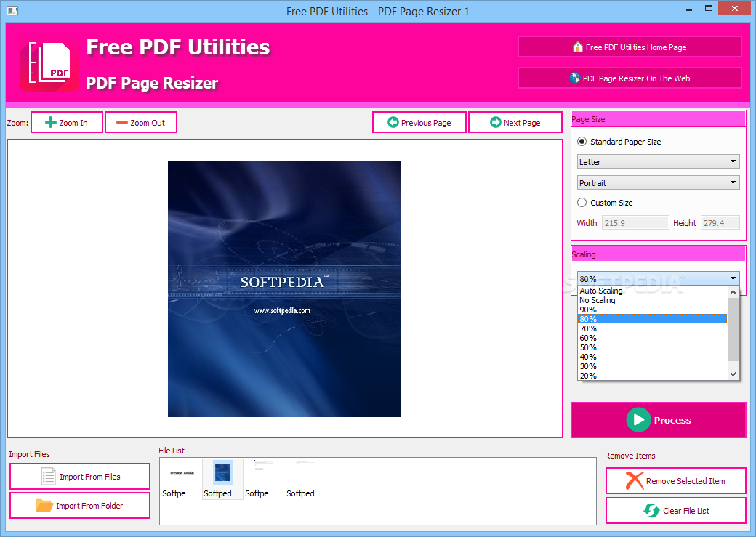Click the scaling list scroll down arrow
The width and height of the screenshot is (756, 537).
click(x=733, y=374)
